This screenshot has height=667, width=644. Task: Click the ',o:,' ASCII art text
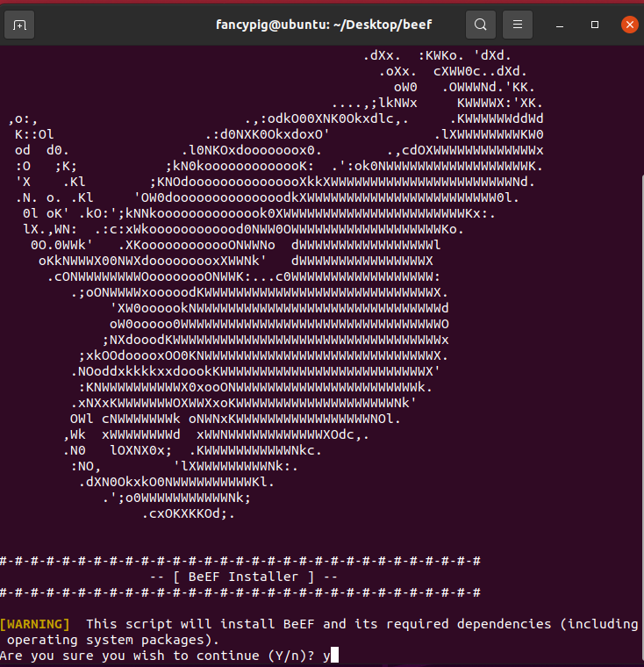pos(23,119)
